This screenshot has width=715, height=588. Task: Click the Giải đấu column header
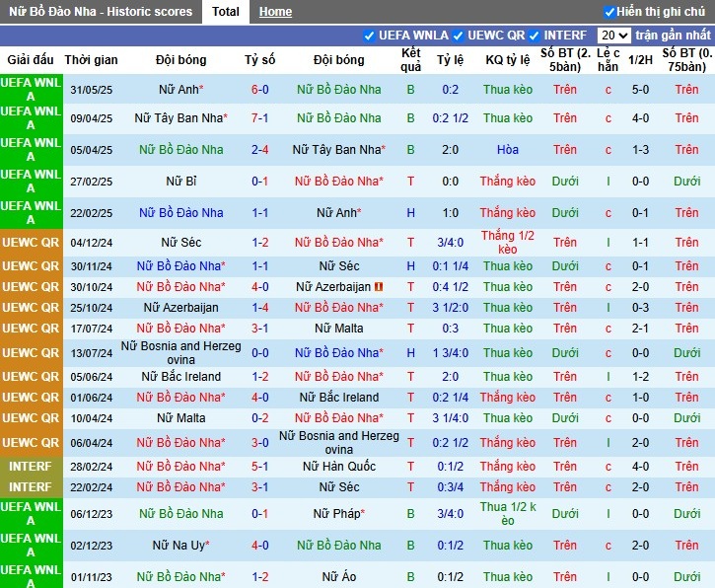(31, 60)
